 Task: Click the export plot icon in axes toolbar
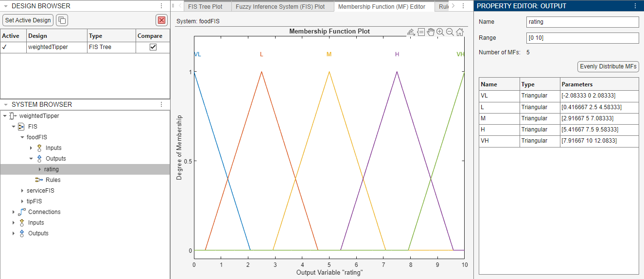(411, 32)
